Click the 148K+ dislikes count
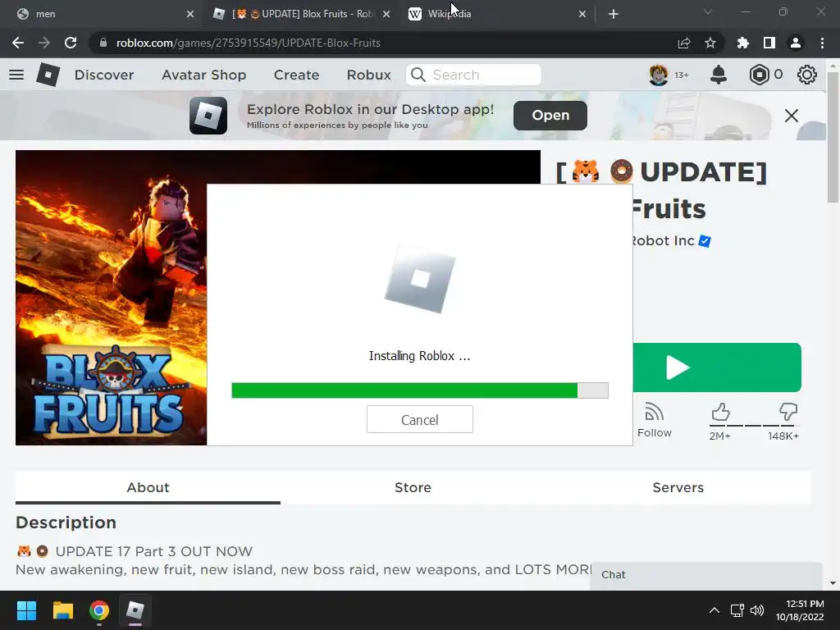 pyautogui.click(x=783, y=436)
